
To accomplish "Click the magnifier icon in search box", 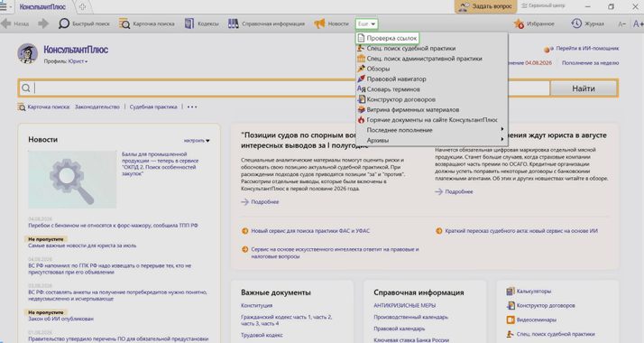I will click(x=26, y=88).
